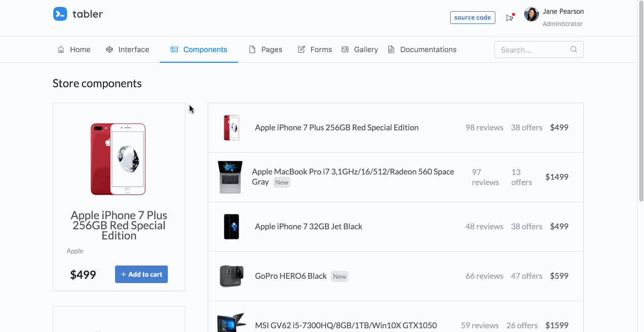Click the Interface box icon
The width and height of the screenshot is (644, 332).
pyautogui.click(x=109, y=49)
